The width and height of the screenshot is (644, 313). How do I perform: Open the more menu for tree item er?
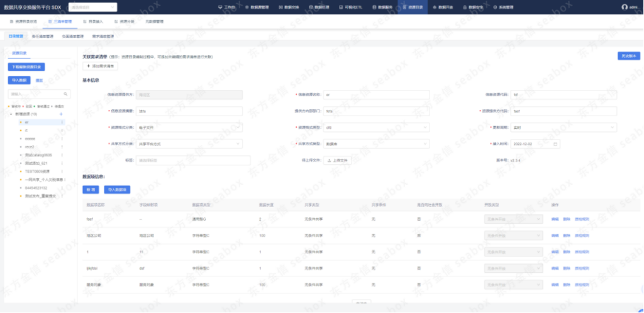point(62,123)
